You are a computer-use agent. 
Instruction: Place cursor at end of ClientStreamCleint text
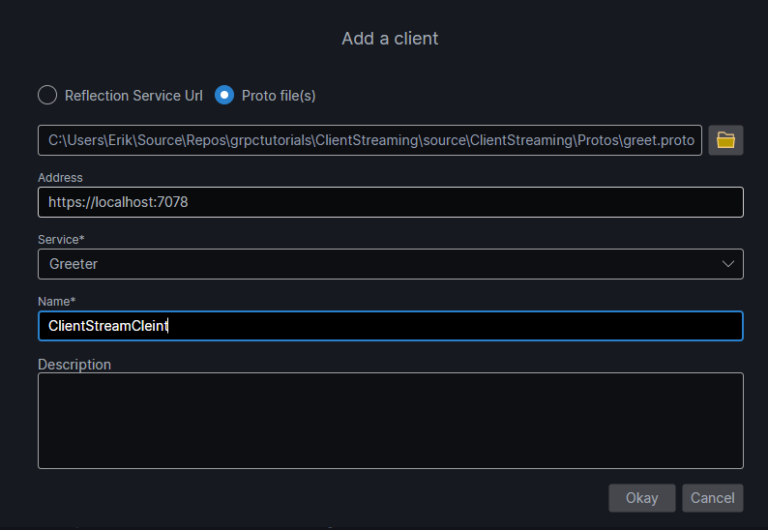(168, 326)
